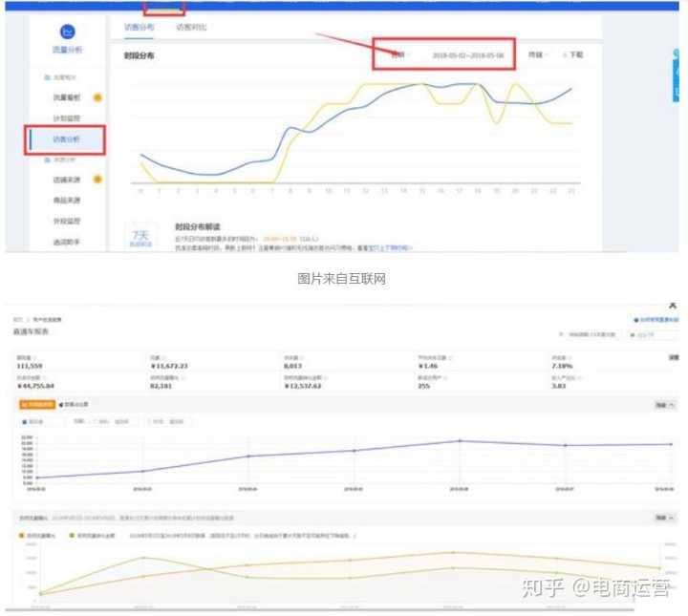Toggle the orange legend series checkbox
Image resolution: width=688 pixels, height=616 pixels.
coord(22,536)
